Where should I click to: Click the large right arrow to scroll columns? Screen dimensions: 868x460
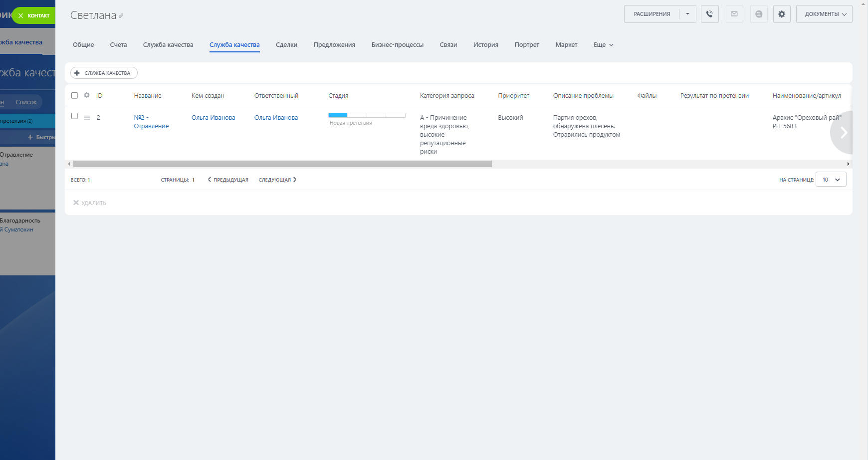coord(843,133)
